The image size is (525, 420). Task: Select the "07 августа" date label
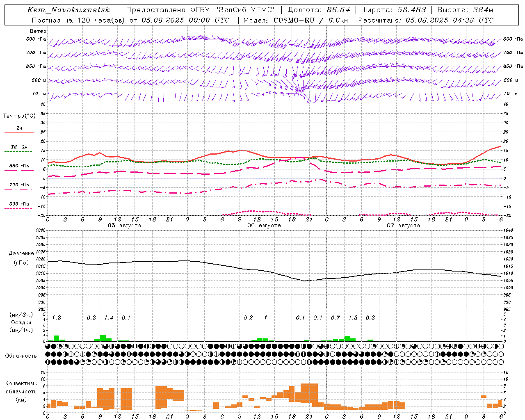[x=404, y=226]
